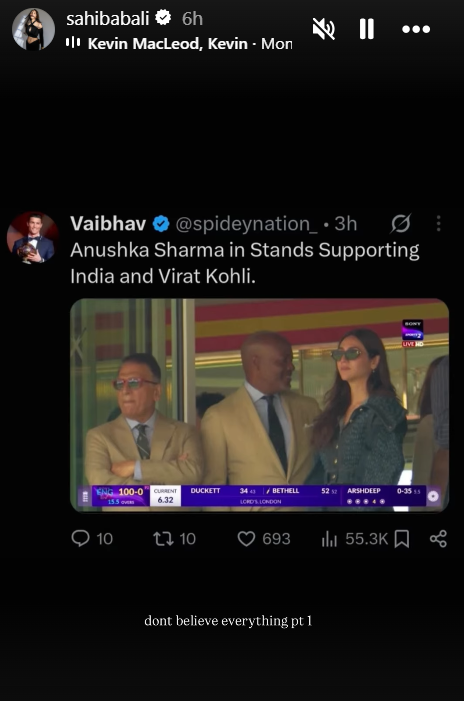Click the tweet share icon
Image resolution: width=464 pixels, height=701 pixels.
pos(438,539)
